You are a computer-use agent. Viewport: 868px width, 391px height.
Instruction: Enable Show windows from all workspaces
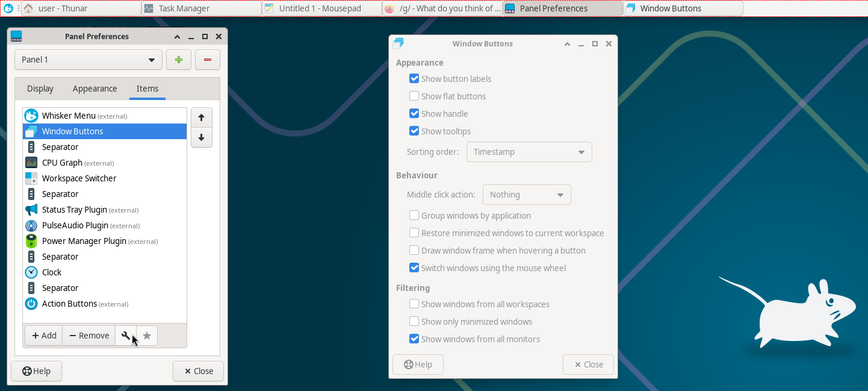(x=414, y=304)
